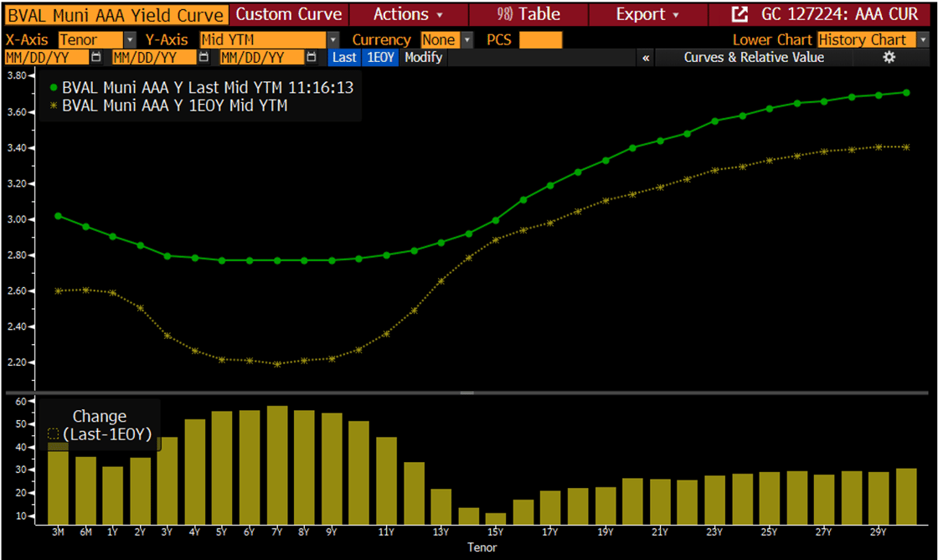Click the 'Lower Chart' label
938x560 pixels.
click(772, 40)
